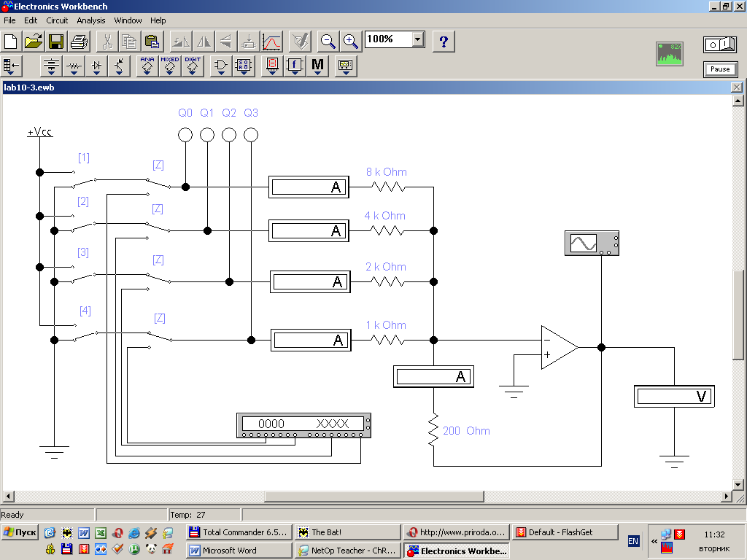Display analysis graphs
The height and width of the screenshot is (560, 747).
click(x=271, y=42)
